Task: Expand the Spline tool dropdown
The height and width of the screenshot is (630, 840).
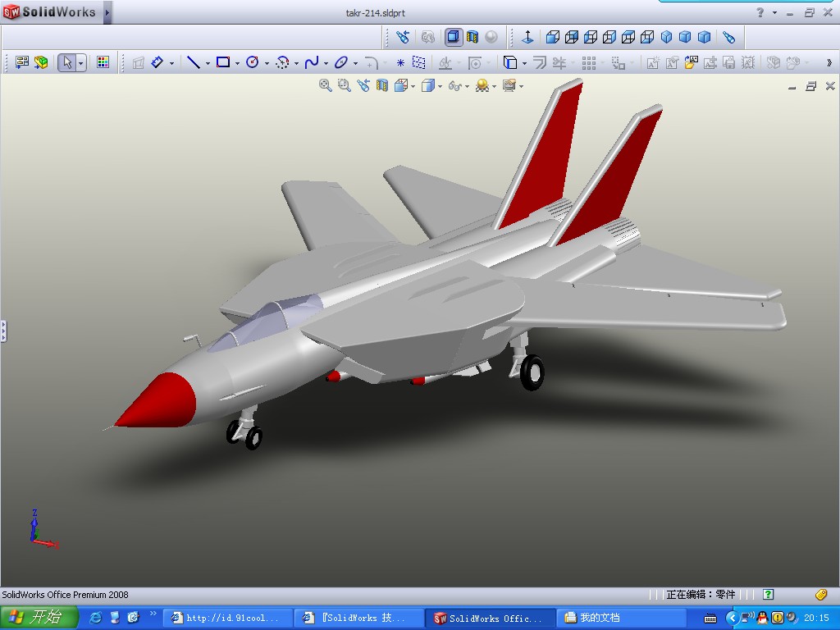Action: click(326, 64)
